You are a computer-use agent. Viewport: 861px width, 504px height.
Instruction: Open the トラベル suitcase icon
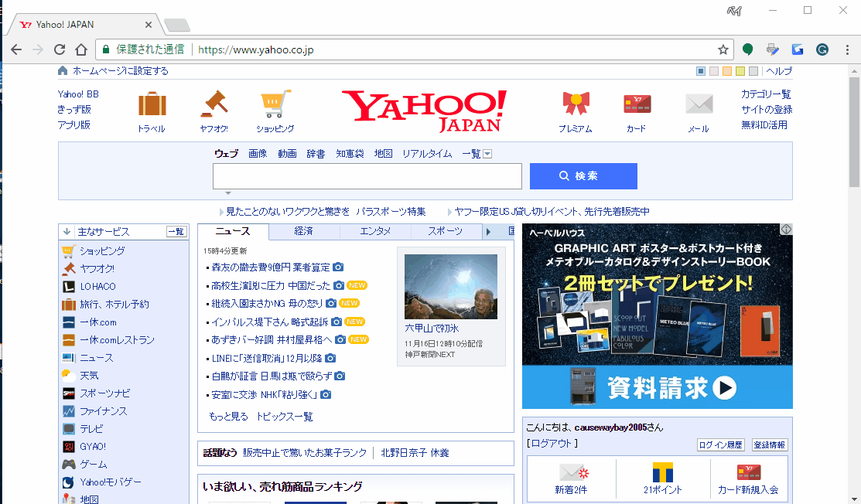point(152,104)
